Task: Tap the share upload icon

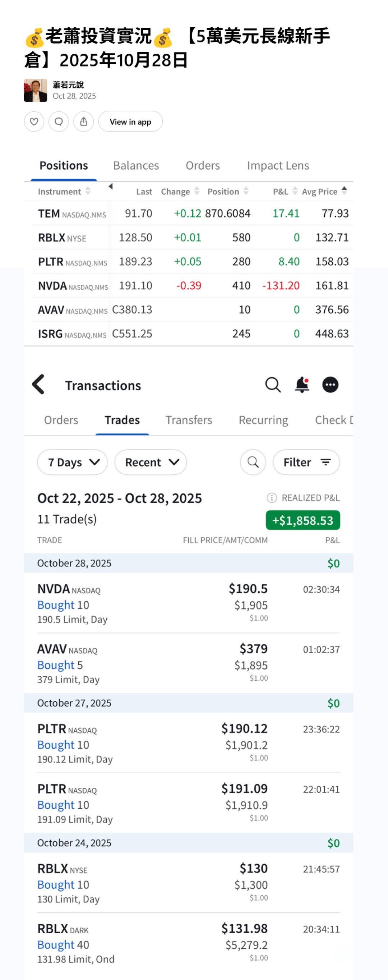Action: click(83, 121)
